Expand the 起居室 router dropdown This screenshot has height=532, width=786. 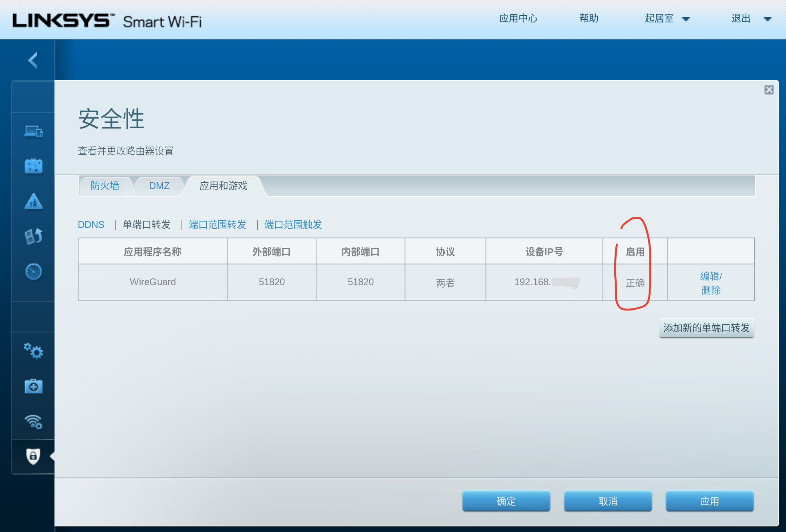(x=685, y=19)
